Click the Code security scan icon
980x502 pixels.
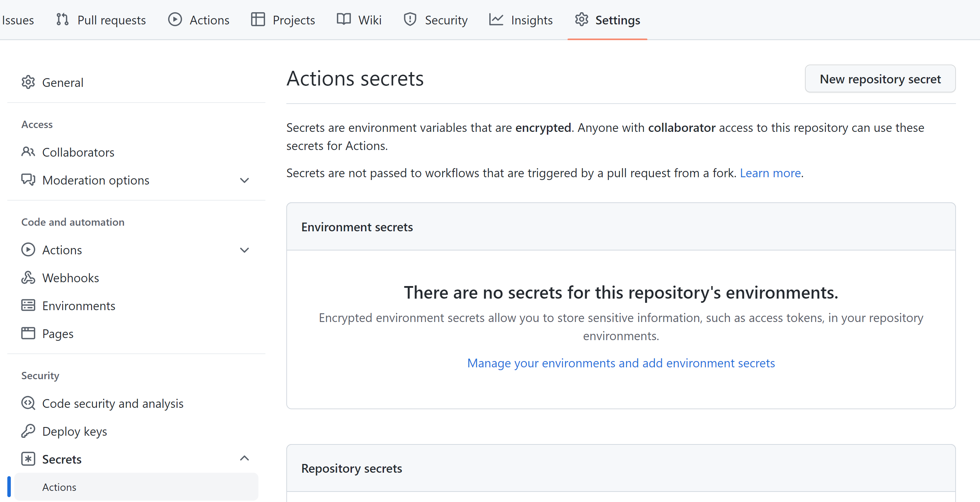coord(28,403)
